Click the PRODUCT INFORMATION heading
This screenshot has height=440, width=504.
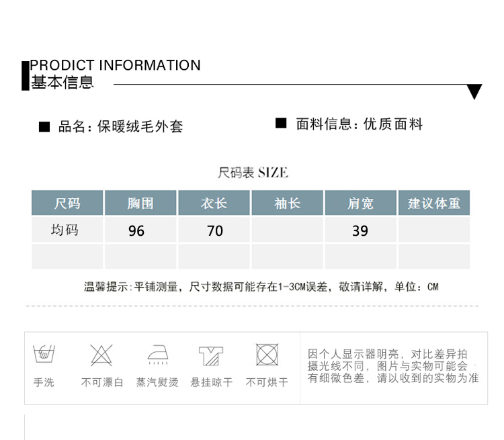tap(116, 65)
